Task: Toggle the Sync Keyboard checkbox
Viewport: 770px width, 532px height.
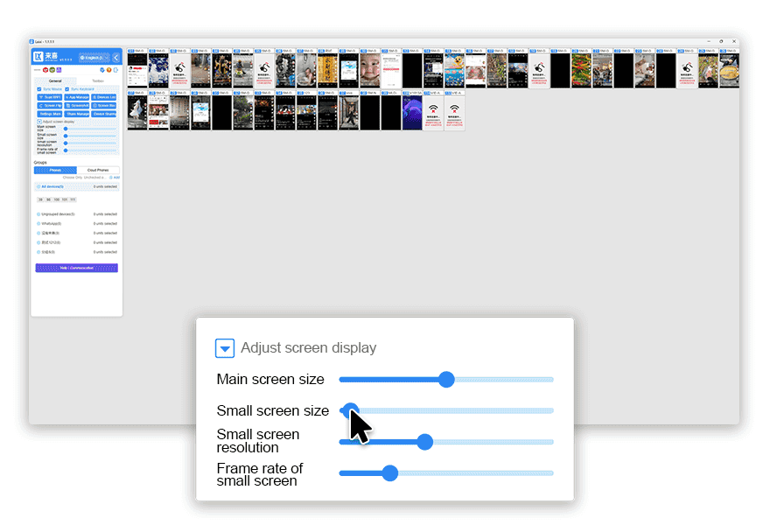Action: pos(66,88)
